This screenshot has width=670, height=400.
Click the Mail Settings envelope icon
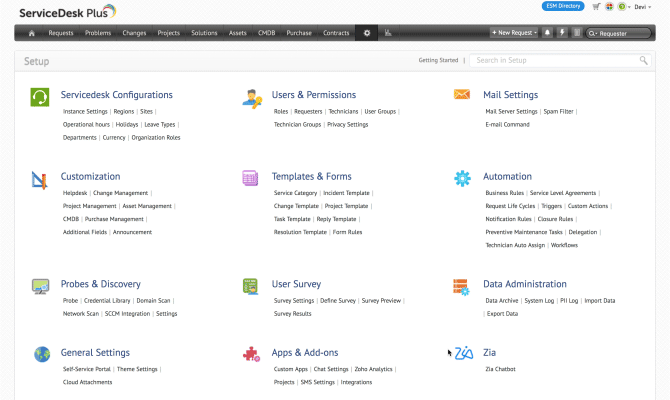(x=462, y=95)
